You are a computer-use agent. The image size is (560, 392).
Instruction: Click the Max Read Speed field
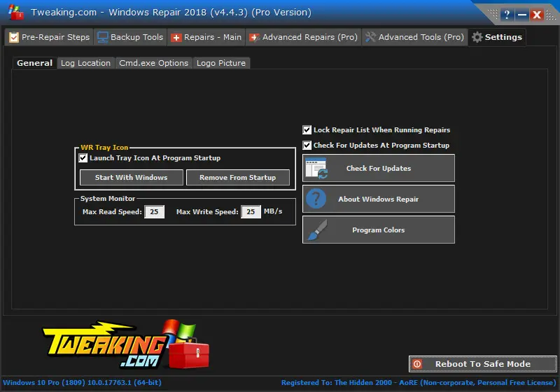tap(154, 211)
